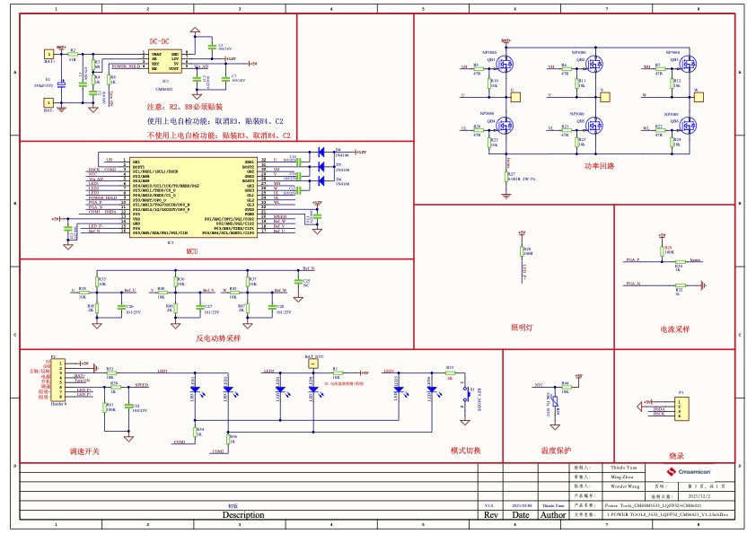Select the Q06 MOSFET in power circuit

click(689, 127)
